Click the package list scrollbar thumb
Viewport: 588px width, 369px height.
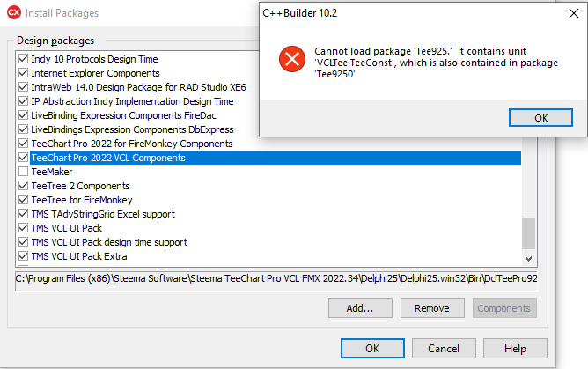(x=528, y=232)
